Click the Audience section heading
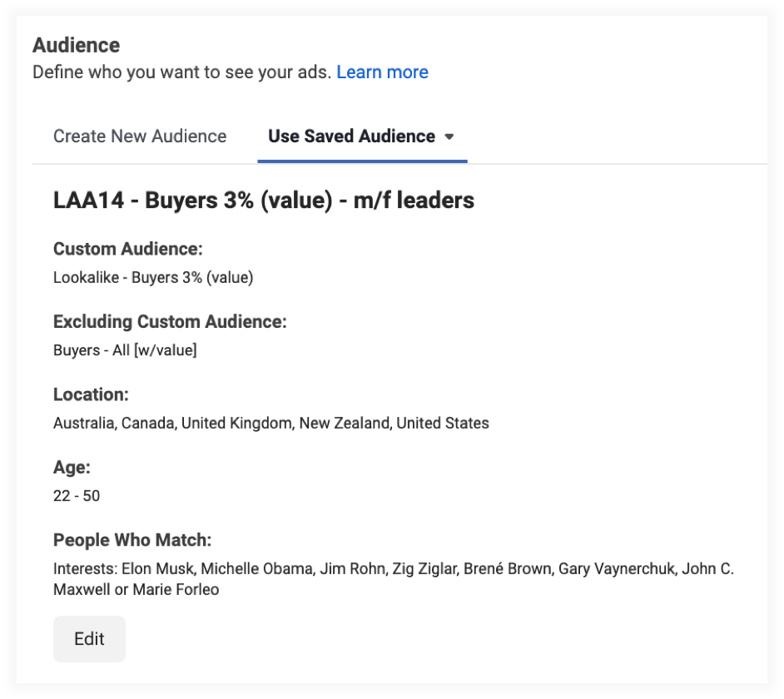This screenshot has height=699, width=784. pos(76,45)
